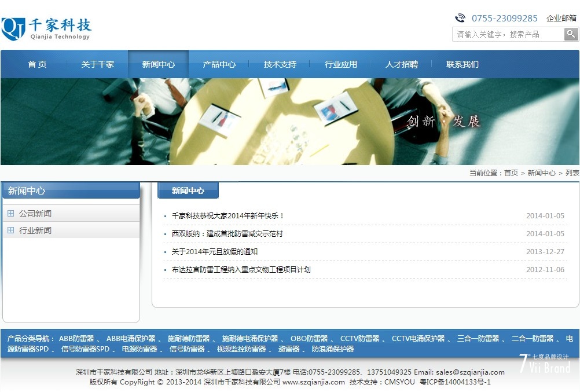Expand the 行业新闻 plus icon
The width and height of the screenshot is (580, 392).
tap(10, 230)
